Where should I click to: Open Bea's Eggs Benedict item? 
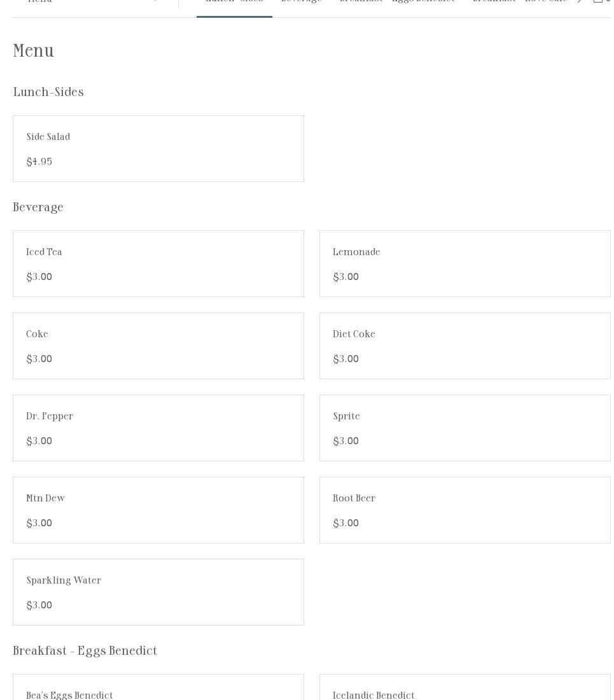pyautogui.click(x=158, y=690)
